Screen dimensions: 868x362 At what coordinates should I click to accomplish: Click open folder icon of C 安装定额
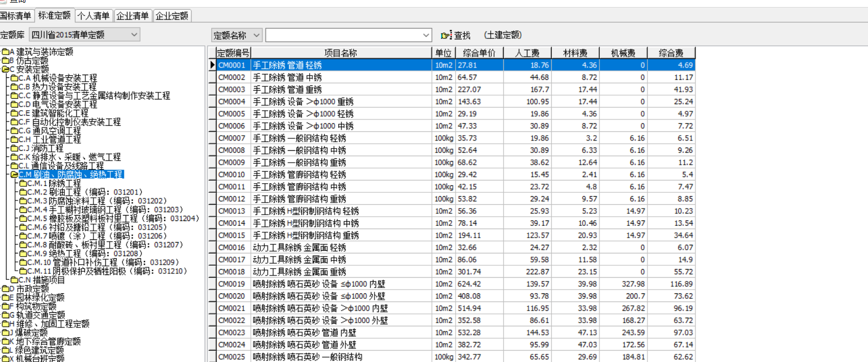pos(5,69)
